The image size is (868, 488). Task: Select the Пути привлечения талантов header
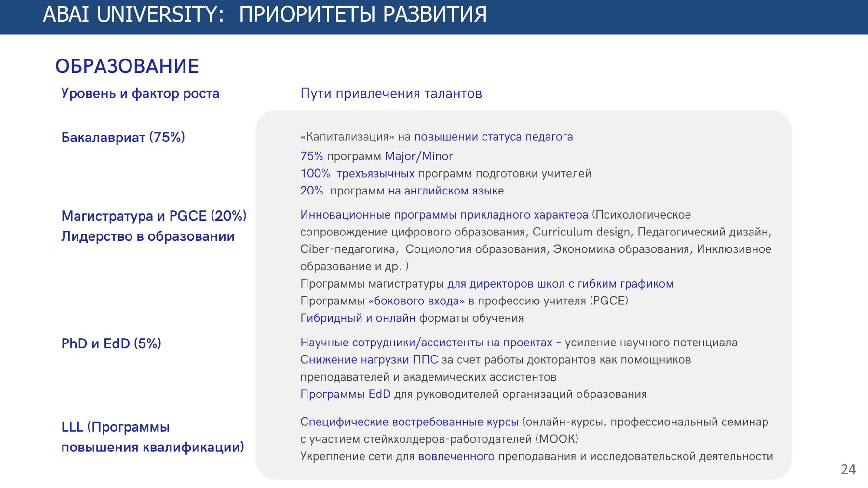[391, 94]
